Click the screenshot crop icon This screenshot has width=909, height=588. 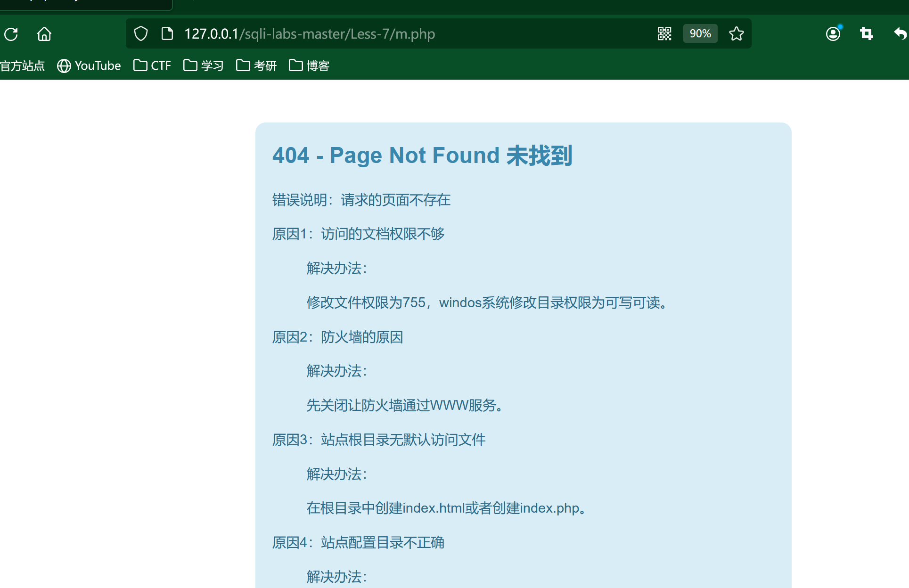point(866,34)
